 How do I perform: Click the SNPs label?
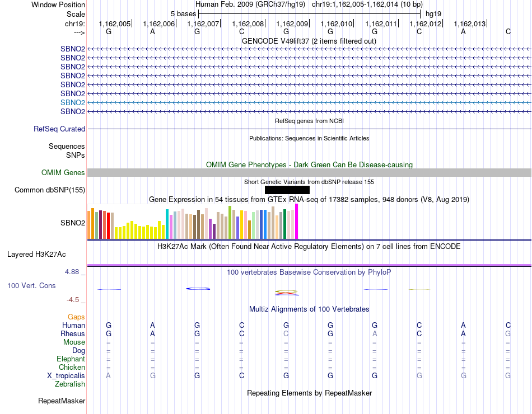point(76,155)
